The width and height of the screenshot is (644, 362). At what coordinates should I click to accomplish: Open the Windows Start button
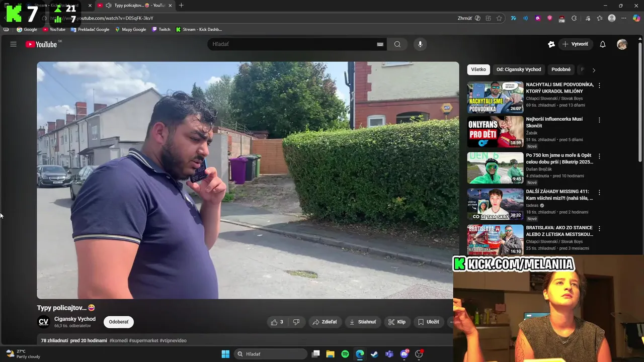coord(225,354)
